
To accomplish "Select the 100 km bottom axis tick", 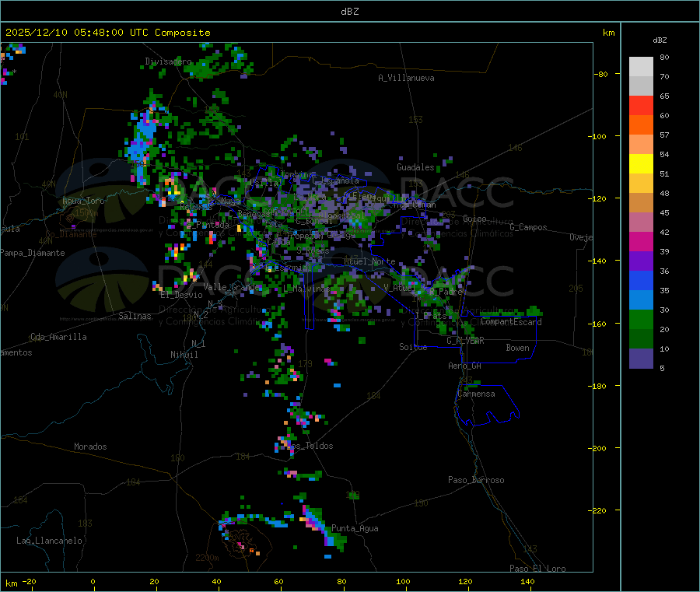I will click(x=403, y=581).
